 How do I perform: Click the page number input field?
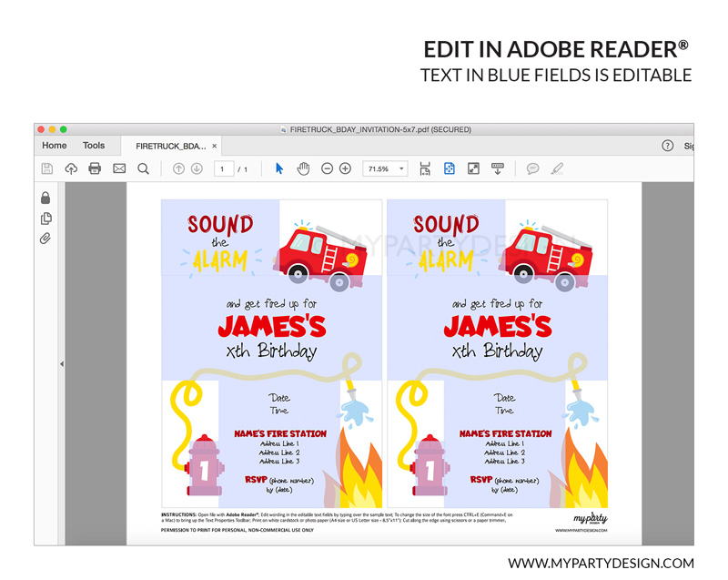[223, 168]
